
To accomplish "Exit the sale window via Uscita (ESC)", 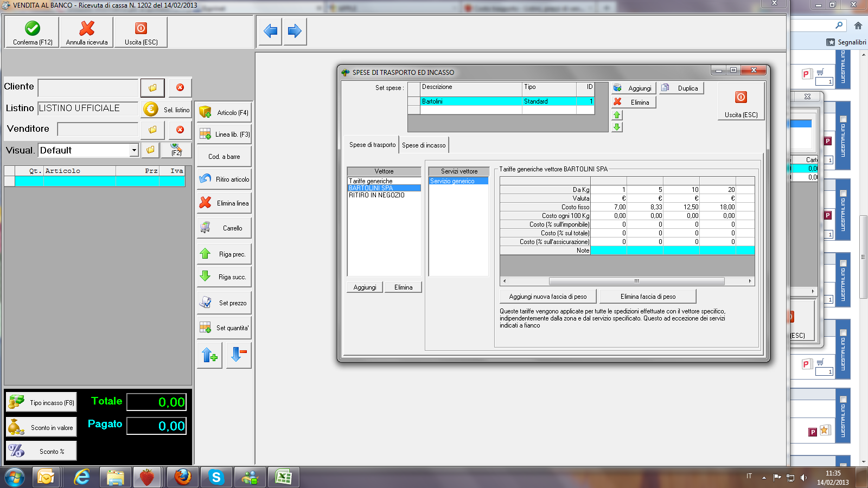I will tap(141, 33).
